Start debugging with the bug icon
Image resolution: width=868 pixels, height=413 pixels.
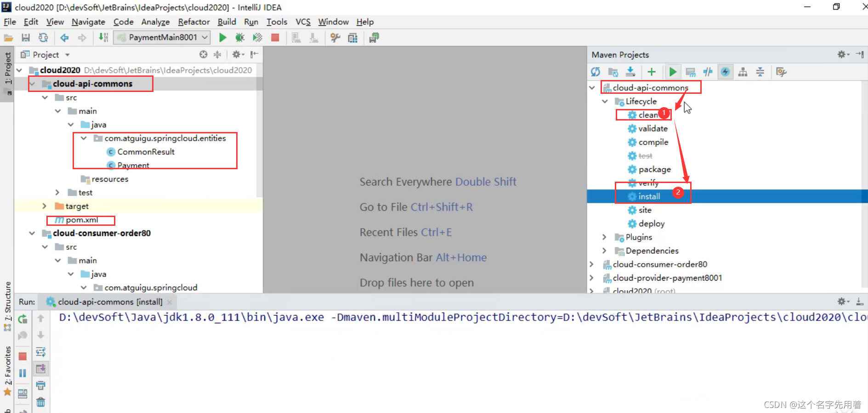(x=240, y=38)
